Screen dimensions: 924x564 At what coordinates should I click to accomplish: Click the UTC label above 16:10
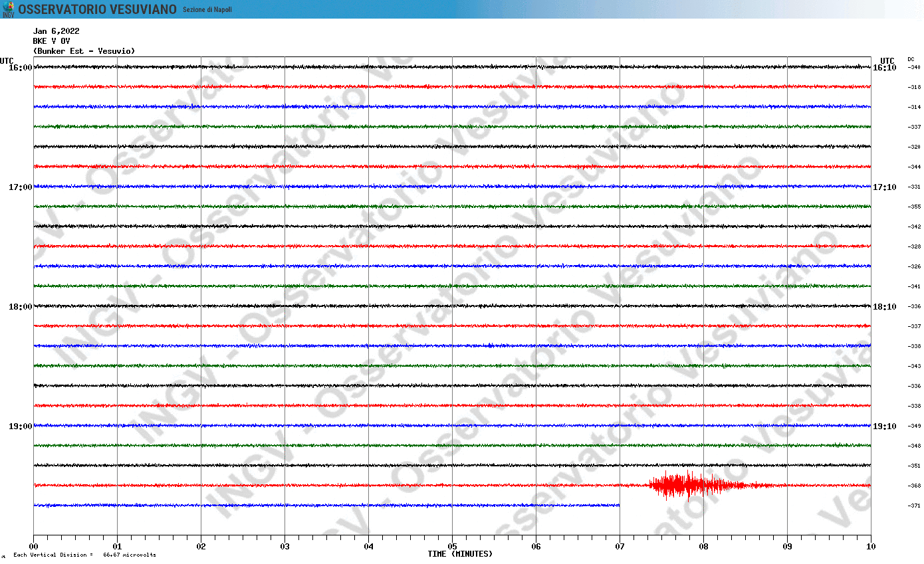pyautogui.click(x=887, y=60)
